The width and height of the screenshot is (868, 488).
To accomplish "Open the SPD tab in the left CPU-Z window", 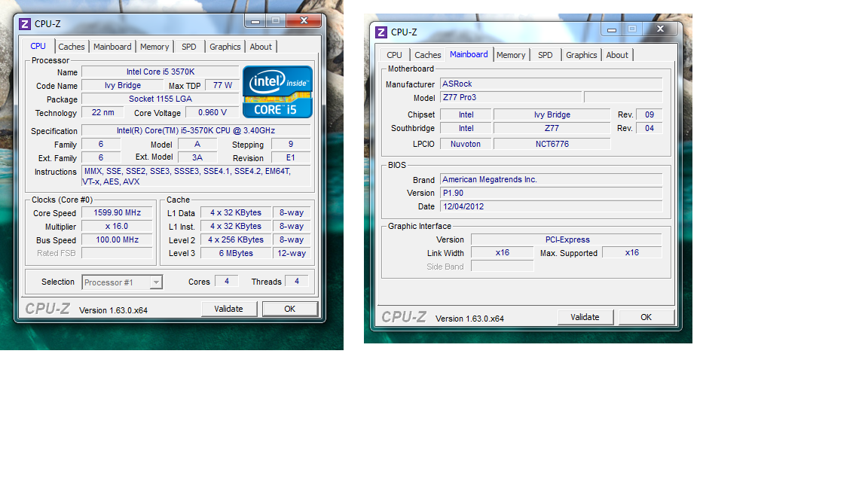I will click(x=189, y=47).
